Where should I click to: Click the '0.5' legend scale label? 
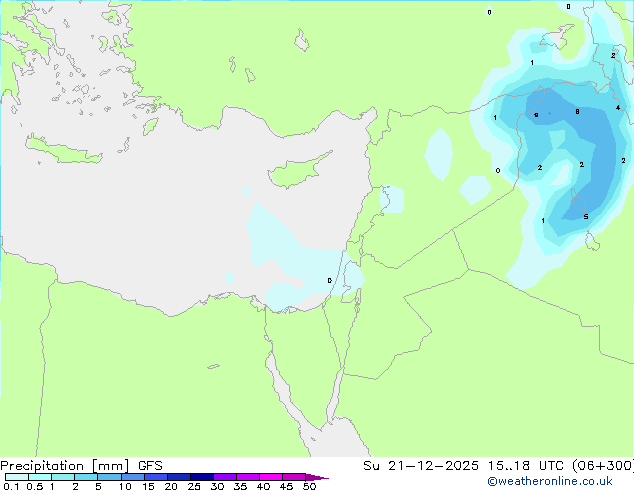pos(35,486)
